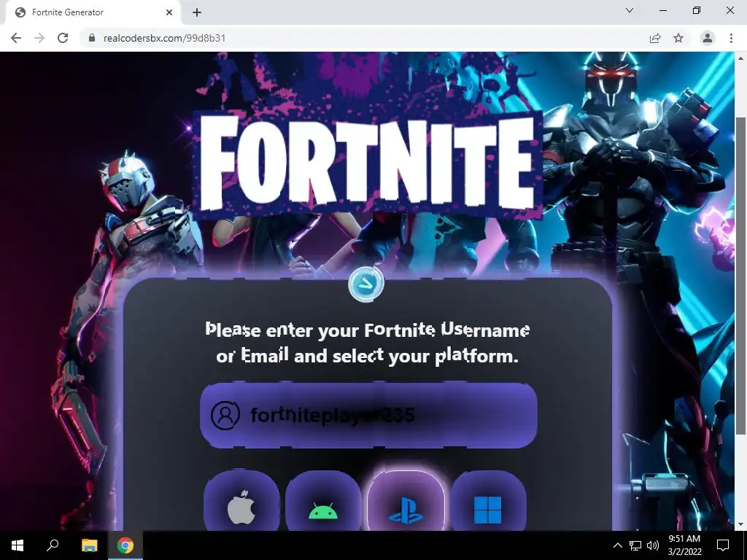Viewport: 747px width, 560px height.
Task: Restore down the Chrome window
Action: [697, 10]
